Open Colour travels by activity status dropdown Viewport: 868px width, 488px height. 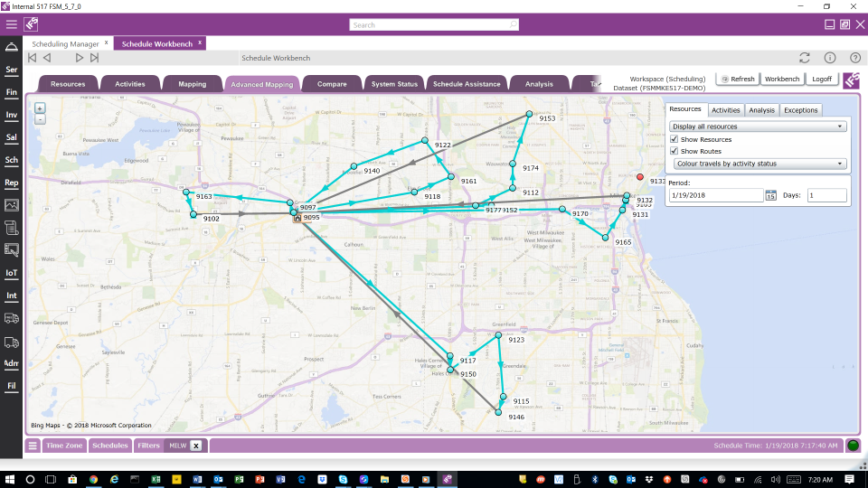pyautogui.click(x=758, y=164)
